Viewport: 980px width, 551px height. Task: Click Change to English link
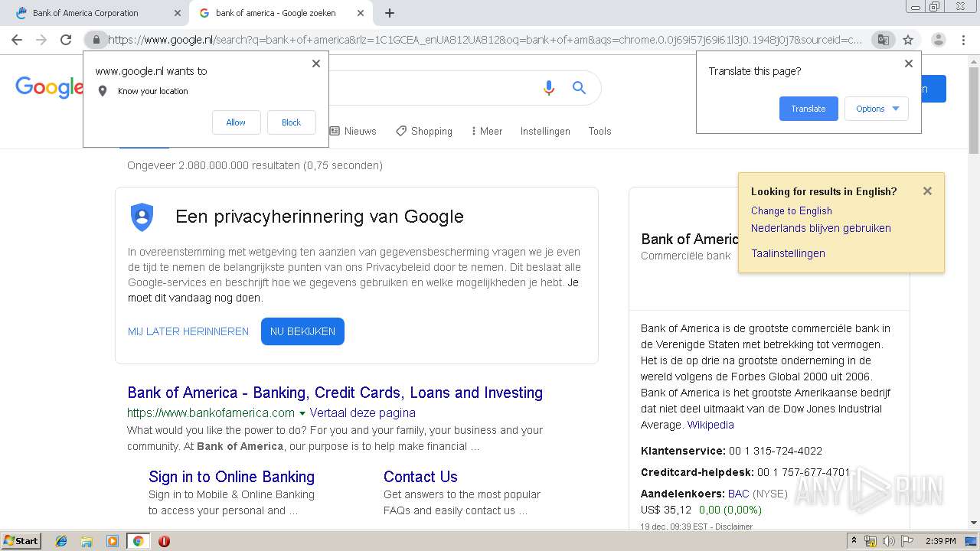click(x=791, y=210)
